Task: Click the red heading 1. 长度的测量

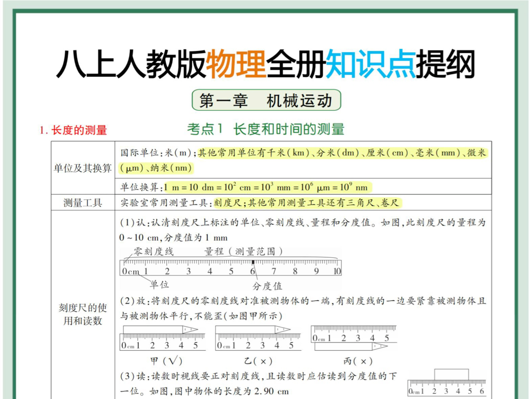Action: 73,130
